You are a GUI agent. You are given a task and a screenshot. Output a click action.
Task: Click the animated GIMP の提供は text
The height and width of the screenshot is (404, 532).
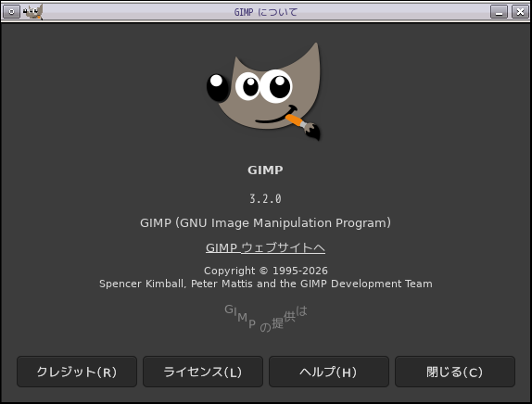(x=266, y=318)
